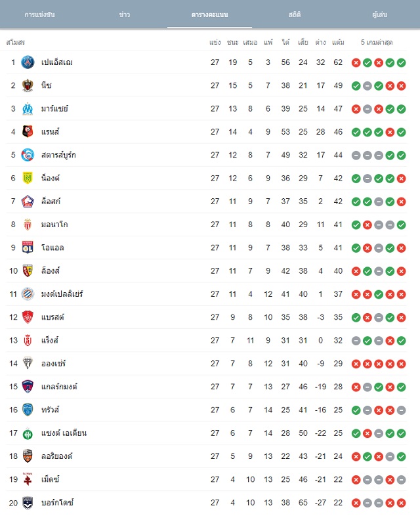The image size is (420, 516).
Task: Click the แต้ม points column header
Action: [338, 42]
